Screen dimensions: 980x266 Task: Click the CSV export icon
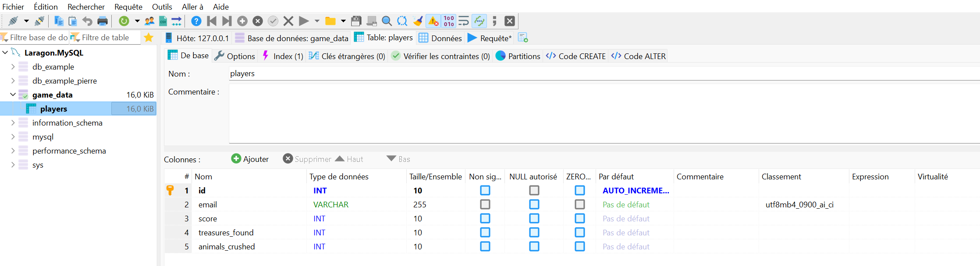[163, 21]
